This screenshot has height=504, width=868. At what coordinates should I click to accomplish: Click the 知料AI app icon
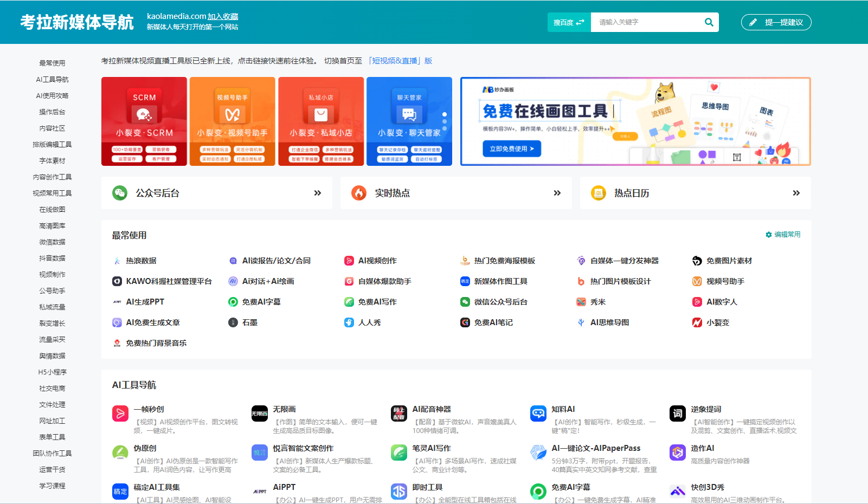point(538,413)
